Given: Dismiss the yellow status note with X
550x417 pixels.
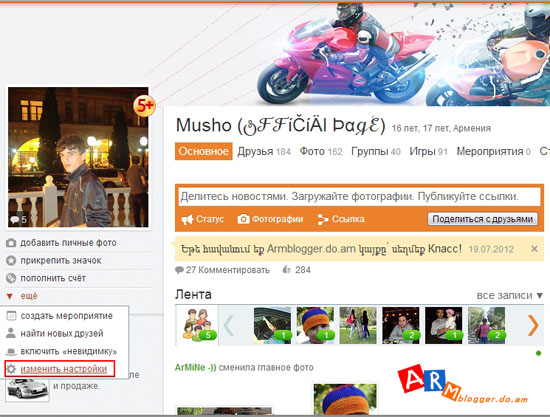Looking at the screenshot, I should point(534,249).
